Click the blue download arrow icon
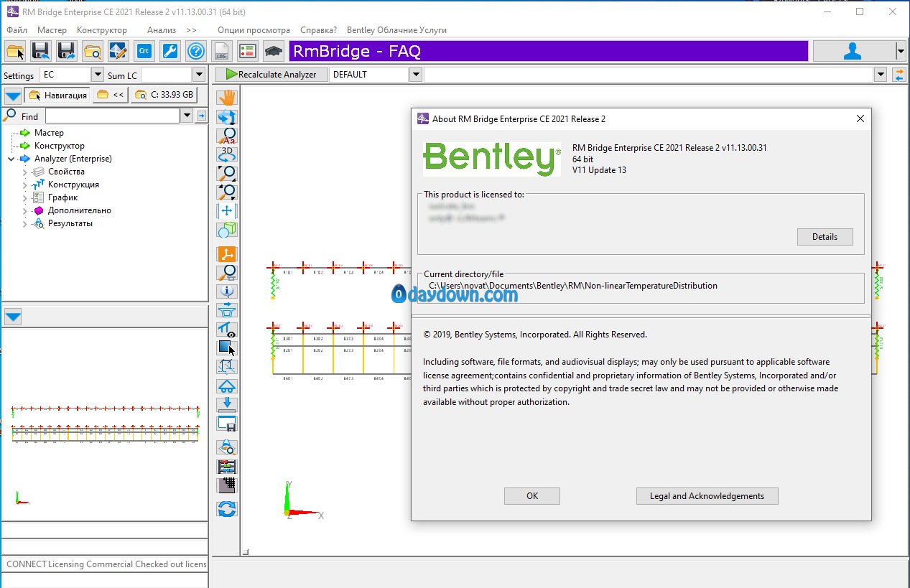 point(227,404)
